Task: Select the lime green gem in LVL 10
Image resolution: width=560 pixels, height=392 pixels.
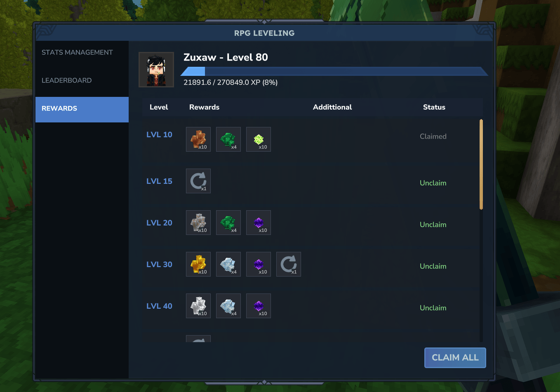Action: tap(259, 139)
